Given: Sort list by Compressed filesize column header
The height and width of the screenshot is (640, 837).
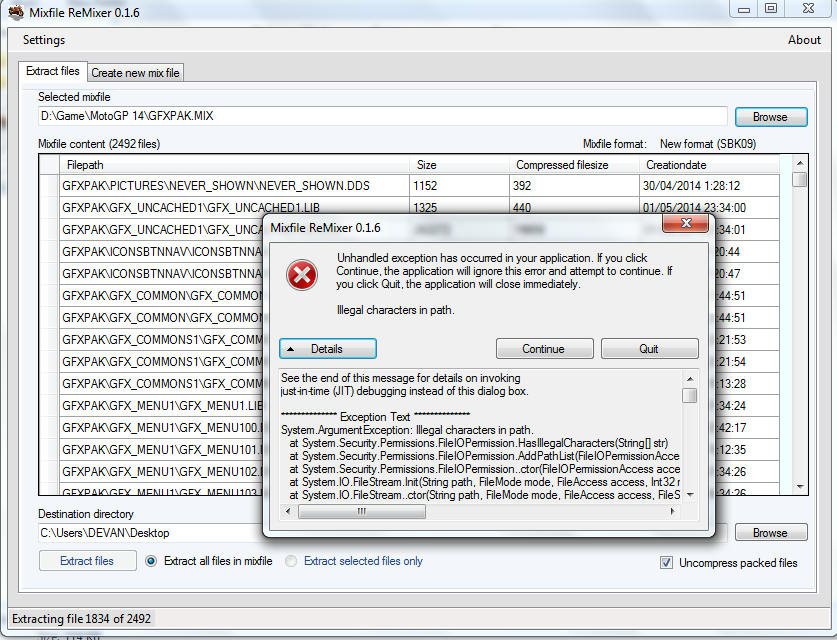Looking at the screenshot, I should click(x=574, y=164).
